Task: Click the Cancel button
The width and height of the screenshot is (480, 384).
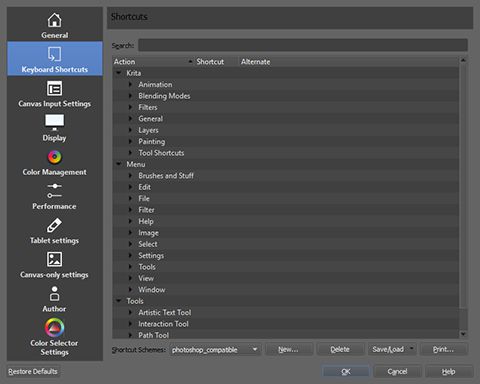Action: click(397, 371)
